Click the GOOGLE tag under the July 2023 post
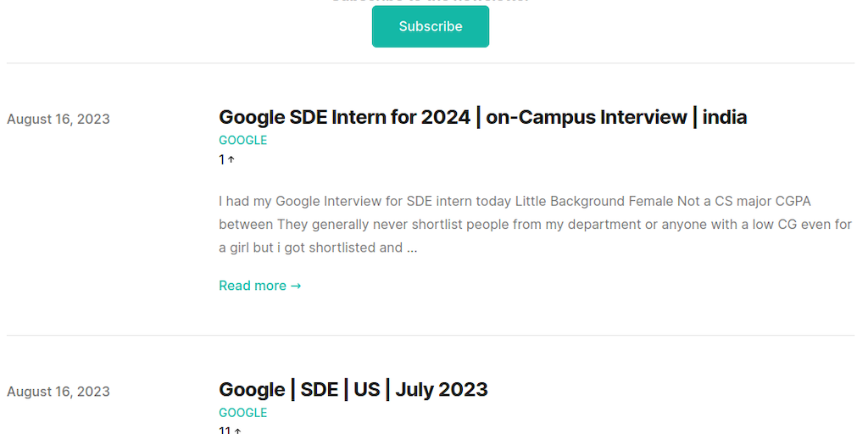The image size is (868, 434). point(242,413)
